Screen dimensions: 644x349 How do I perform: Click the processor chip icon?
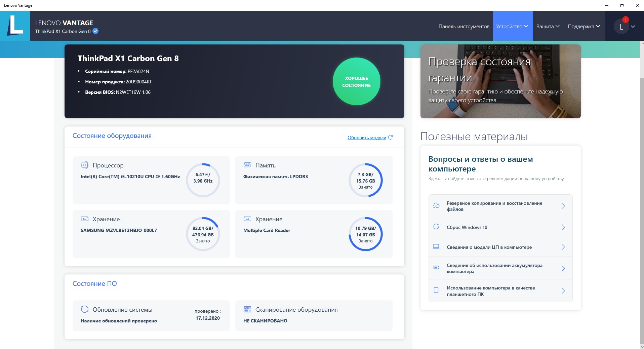point(85,165)
